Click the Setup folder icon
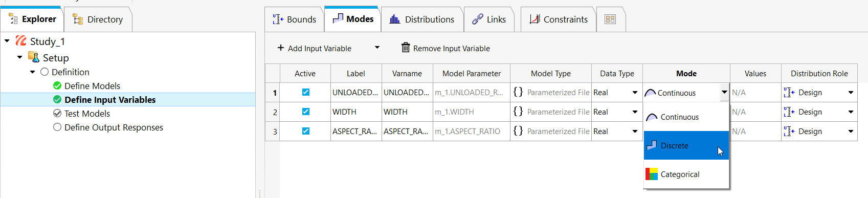Image resolution: width=868 pixels, height=198 pixels. coord(34,57)
